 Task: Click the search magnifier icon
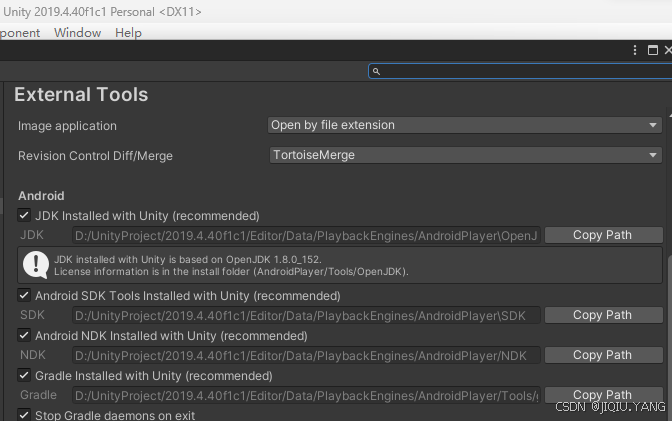376,71
